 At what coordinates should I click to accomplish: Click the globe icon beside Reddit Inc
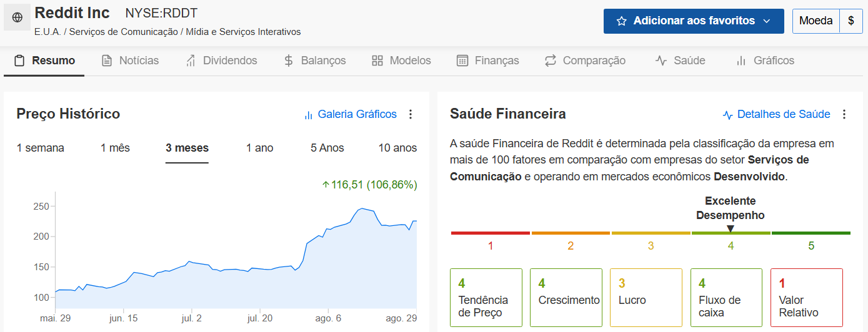pos(17,17)
